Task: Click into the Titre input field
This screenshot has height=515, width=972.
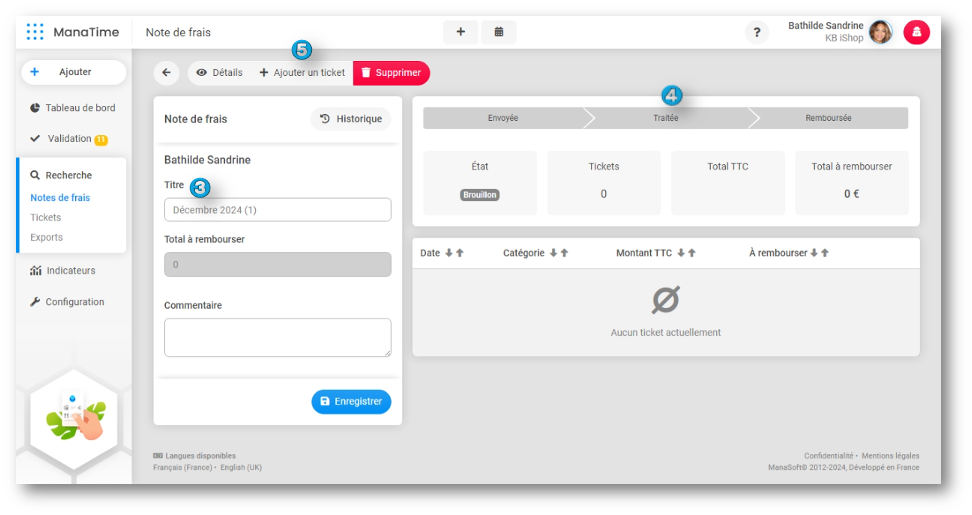Action: 277,210
